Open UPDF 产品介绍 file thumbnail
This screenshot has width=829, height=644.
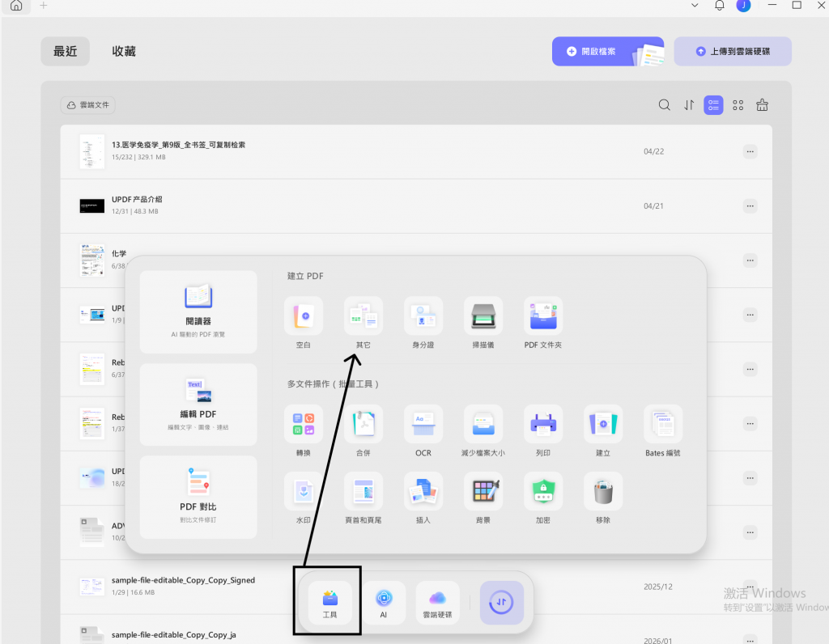point(92,206)
